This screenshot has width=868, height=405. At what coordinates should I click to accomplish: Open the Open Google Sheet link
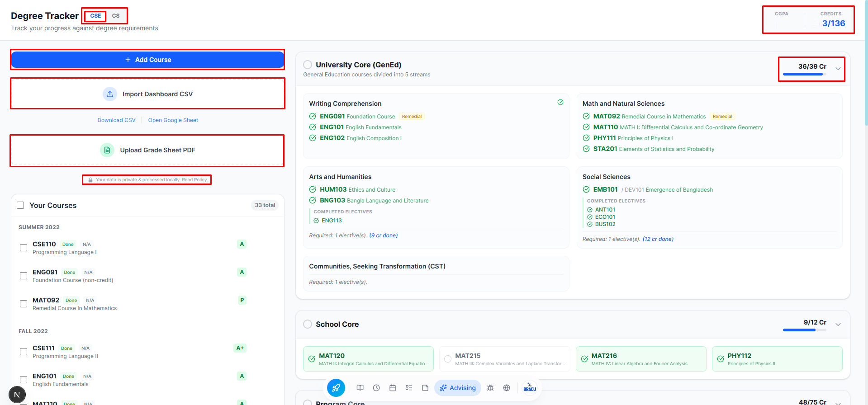pos(173,120)
